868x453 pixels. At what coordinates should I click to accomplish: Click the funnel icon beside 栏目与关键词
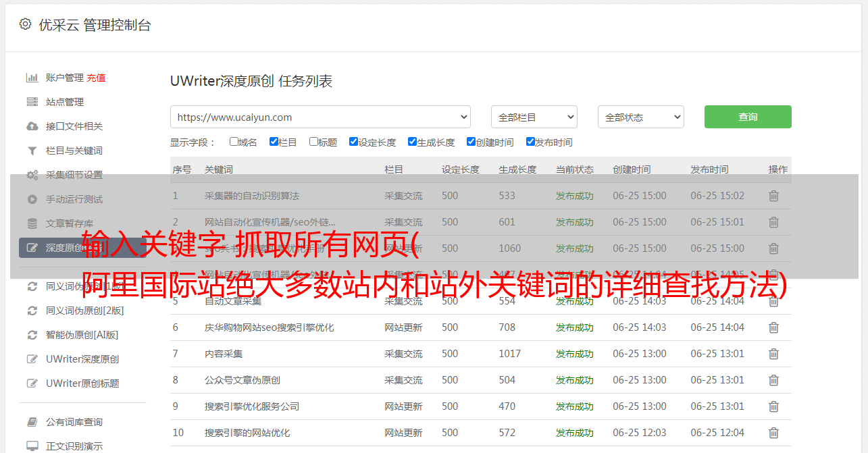coord(32,151)
